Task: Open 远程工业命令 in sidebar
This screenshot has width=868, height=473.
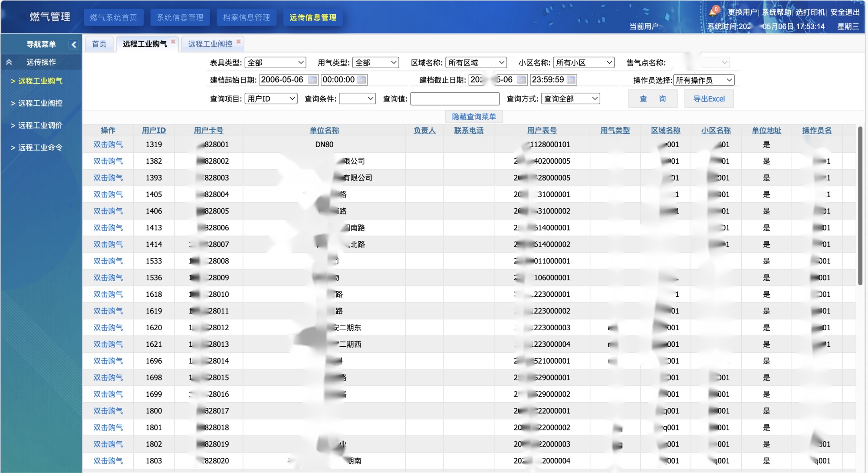Action: pyautogui.click(x=40, y=148)
